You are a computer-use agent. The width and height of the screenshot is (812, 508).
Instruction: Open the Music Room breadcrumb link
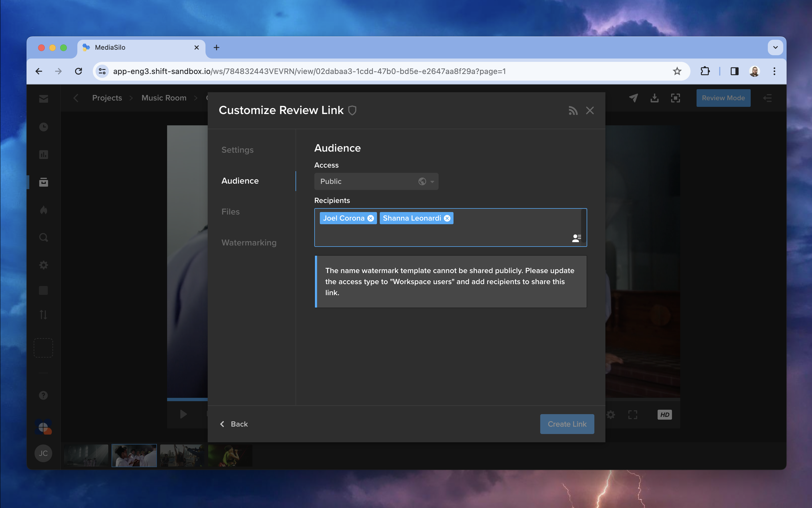(164, 98)
